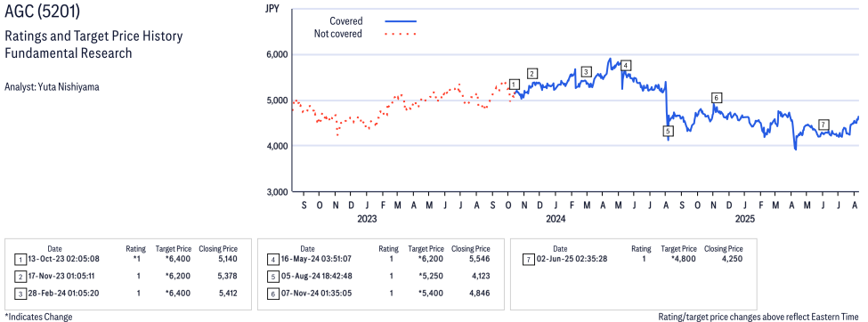This screenshot has height=322, width=868.
Task: Click the red dotted Not covered legend
Action: pos(401,35)
